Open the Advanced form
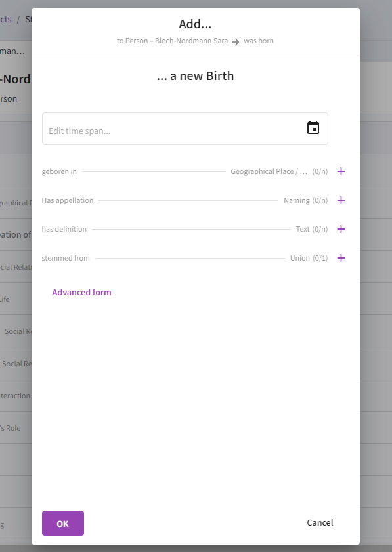The width and height of the screenshot is (392, 552). [x=81, y=293]
